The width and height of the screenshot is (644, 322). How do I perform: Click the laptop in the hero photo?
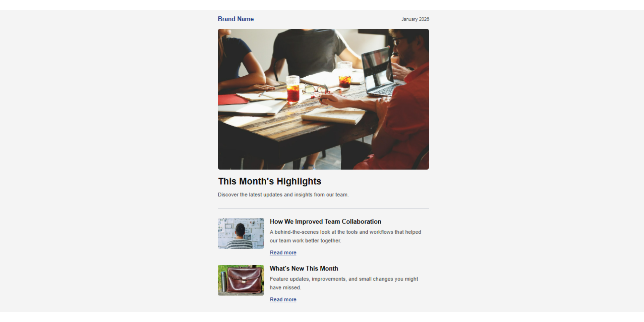tap(380, 72)
